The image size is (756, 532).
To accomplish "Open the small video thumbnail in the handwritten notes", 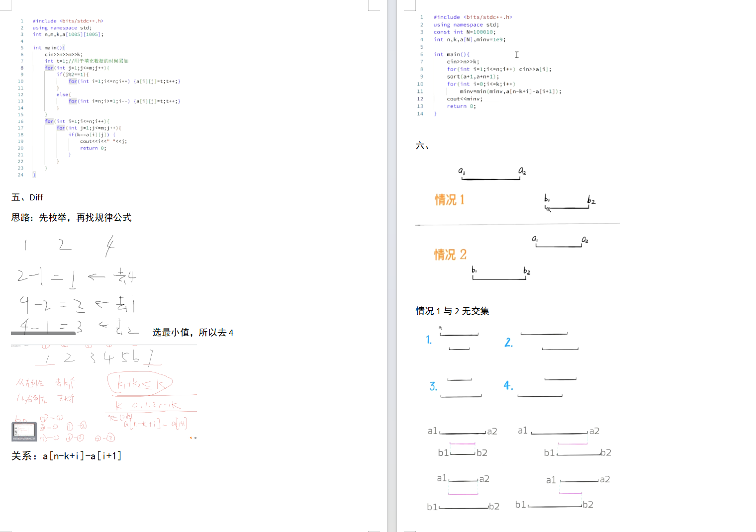I will pyautogui.click(x=24, y=432).
